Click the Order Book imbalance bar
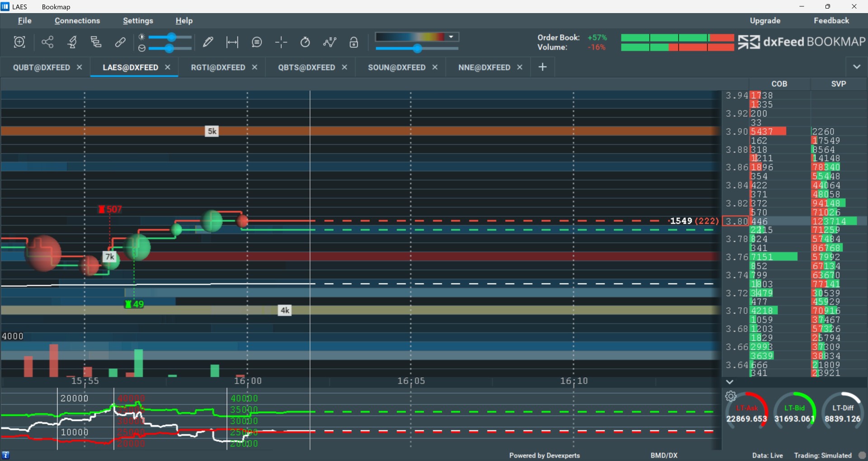Image resolution: width=868 pixels, height=461 pixels. point(677,38)
